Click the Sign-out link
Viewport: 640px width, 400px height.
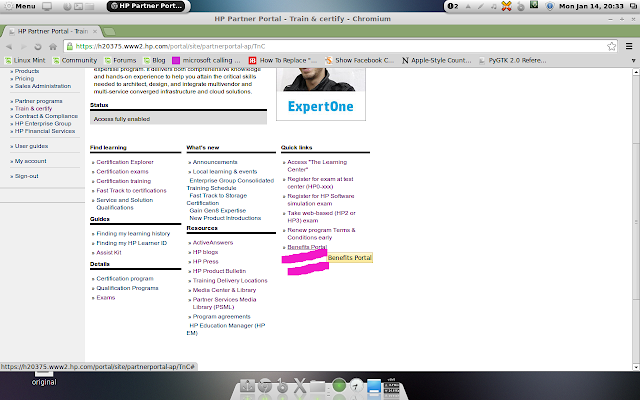[27, 176]
